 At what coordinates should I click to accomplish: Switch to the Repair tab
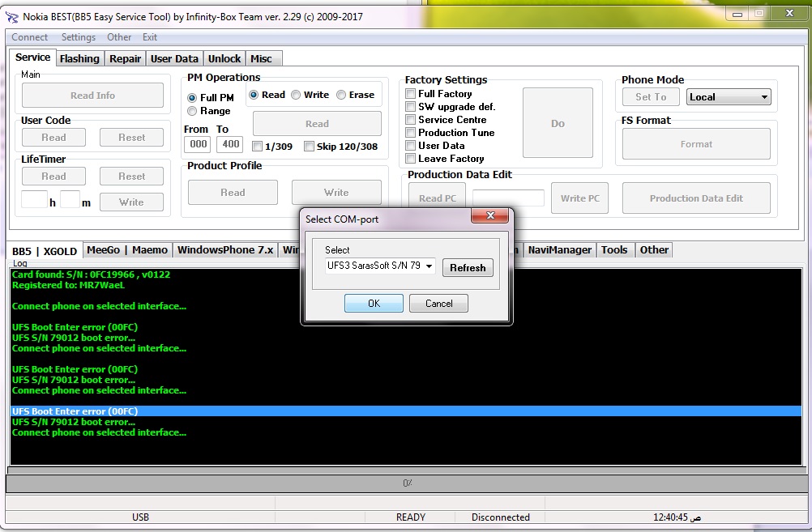click(x=125, y=58)
